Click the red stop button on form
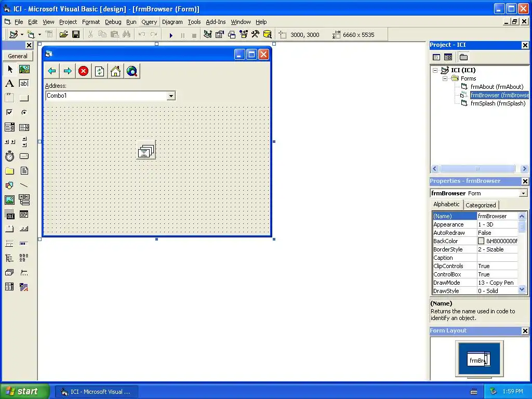The image size is (532, 399). pyautogui.click(x=84, y=71)
